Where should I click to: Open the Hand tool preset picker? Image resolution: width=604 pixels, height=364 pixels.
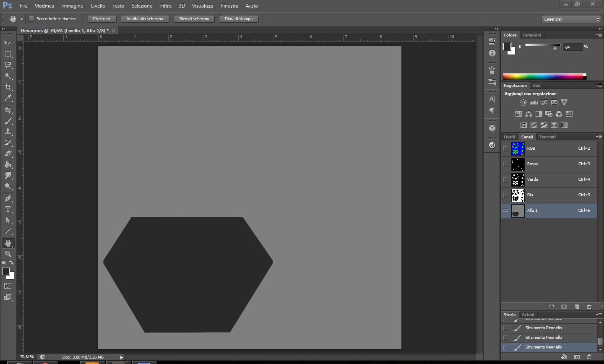coord(21,19)
